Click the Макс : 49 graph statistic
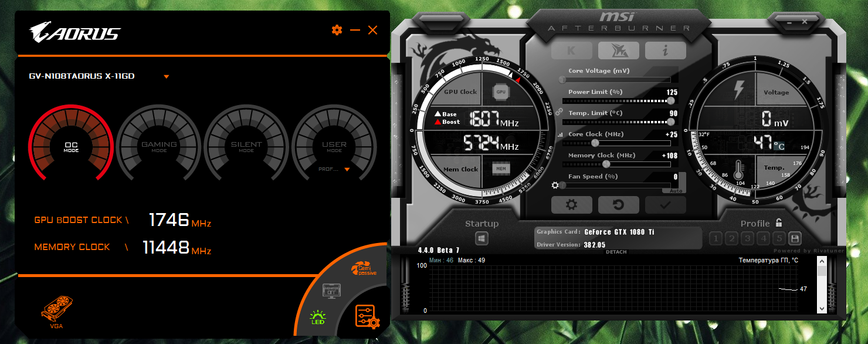This screenshot has height=344, width=868. click(472, 260)
